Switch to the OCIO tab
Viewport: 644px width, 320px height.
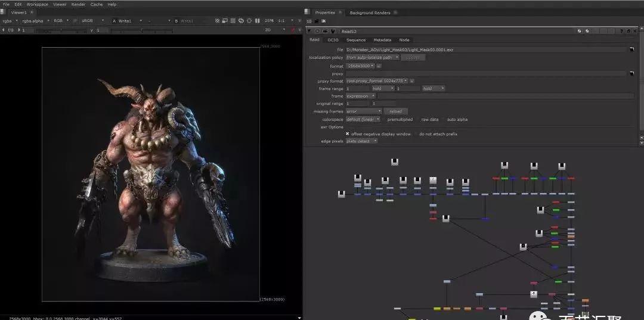pos(333,40)
